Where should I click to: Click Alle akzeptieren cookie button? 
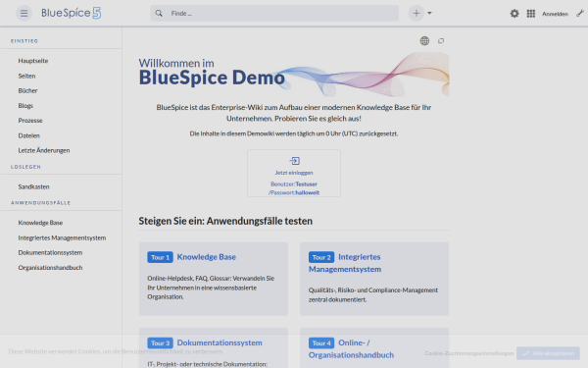pos(548,353)
